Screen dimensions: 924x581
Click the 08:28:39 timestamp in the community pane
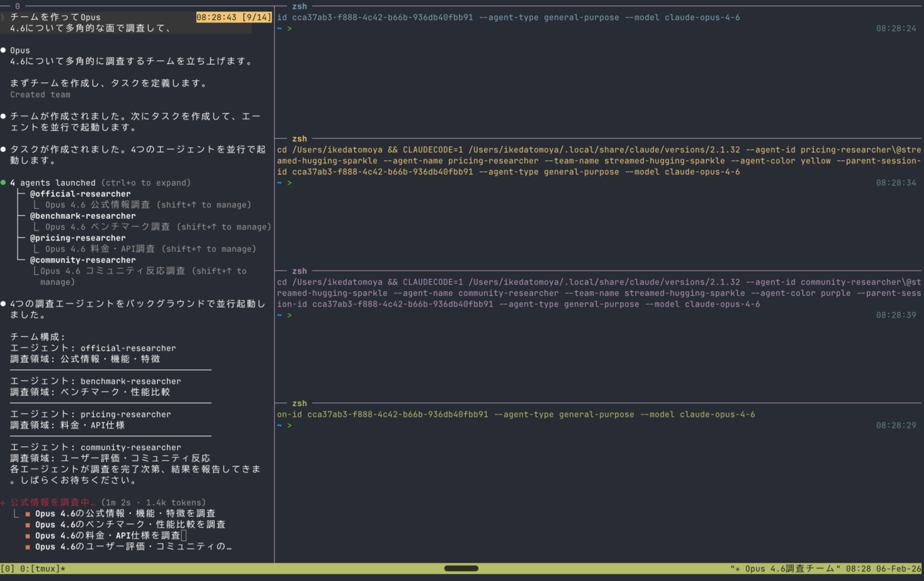coord(896,316)
